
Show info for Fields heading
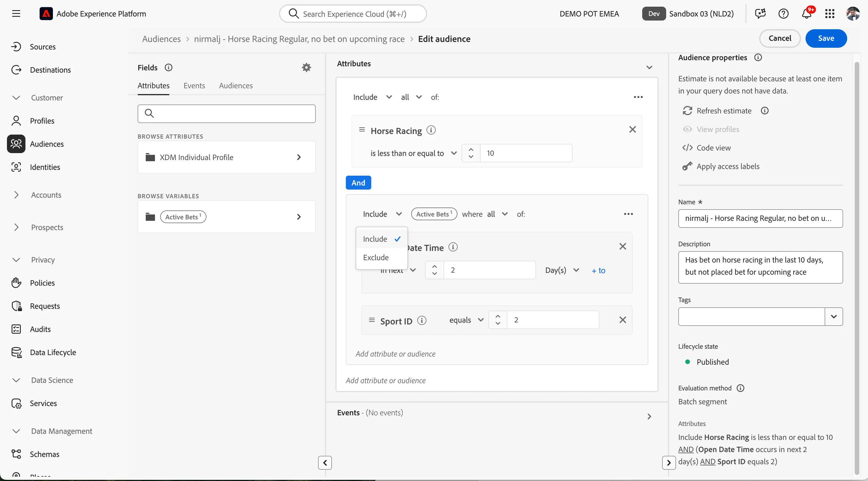[169, 67]
